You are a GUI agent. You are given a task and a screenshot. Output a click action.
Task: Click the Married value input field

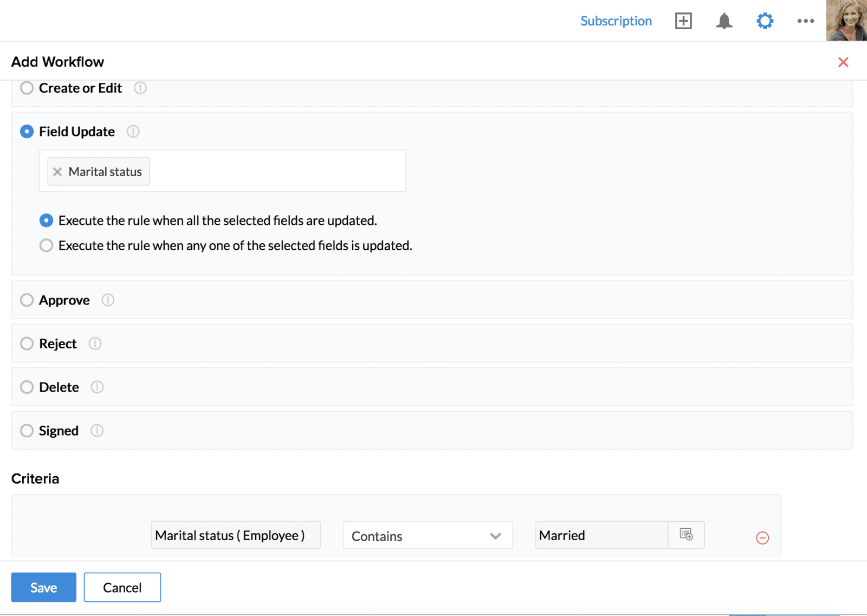tap(601, 535)
